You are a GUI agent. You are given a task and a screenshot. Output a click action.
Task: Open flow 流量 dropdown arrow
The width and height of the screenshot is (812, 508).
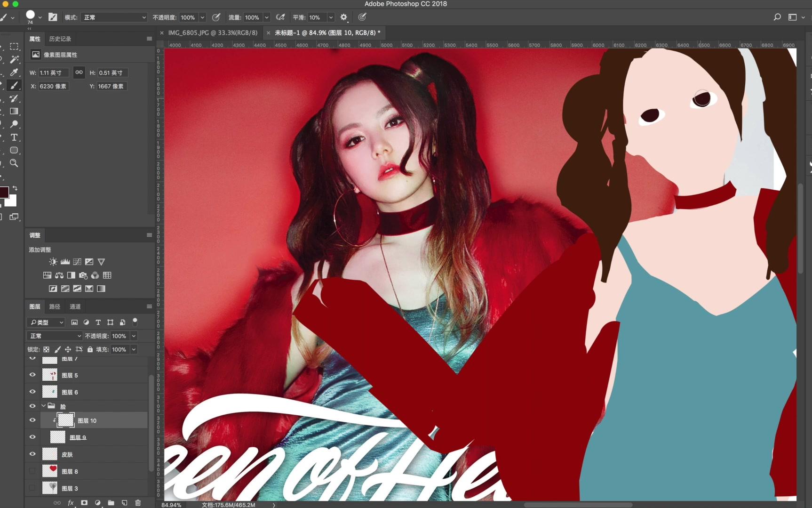pyautogui.click(x=267, y=17)
